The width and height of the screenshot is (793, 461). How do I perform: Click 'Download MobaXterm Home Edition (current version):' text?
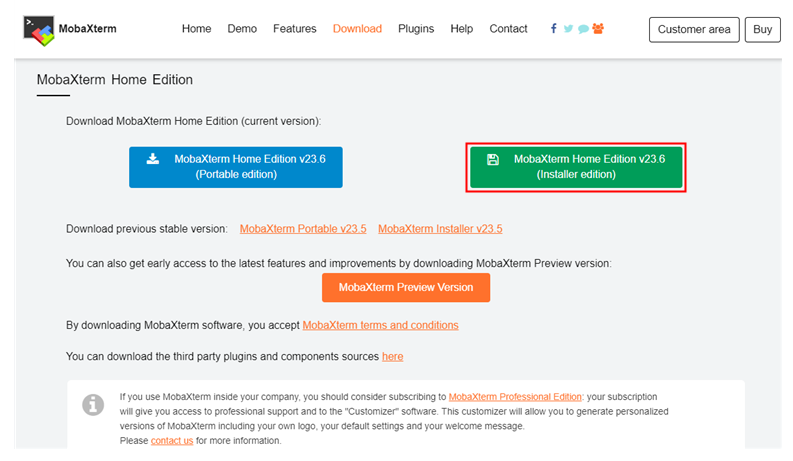pyautogui.click(x=194, y=121)
